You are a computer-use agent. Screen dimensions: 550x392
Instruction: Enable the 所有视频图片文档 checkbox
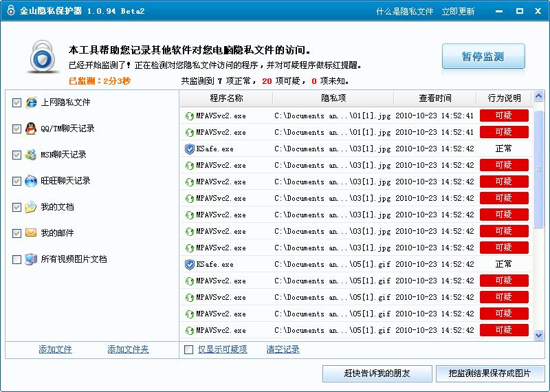click(x=16, y=259)
